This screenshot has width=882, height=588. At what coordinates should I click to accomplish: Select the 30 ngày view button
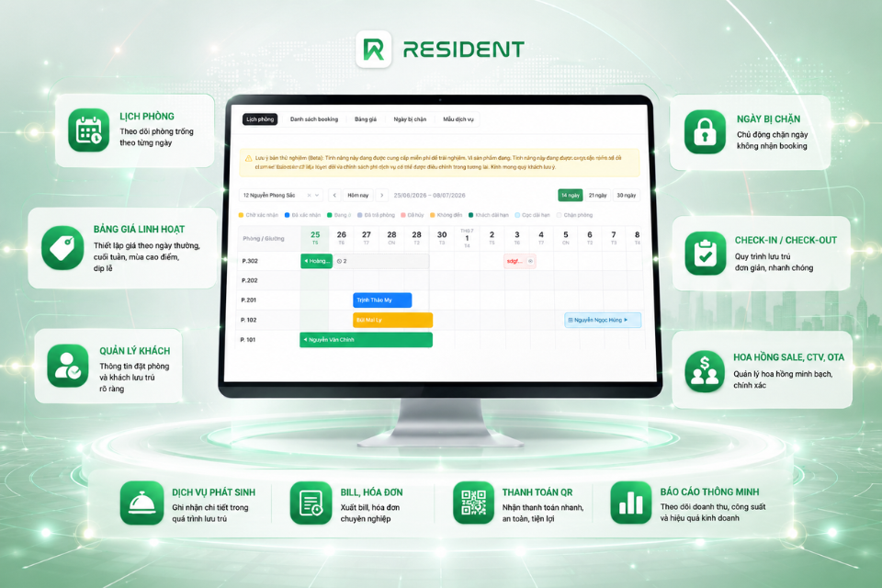[626, 196]
